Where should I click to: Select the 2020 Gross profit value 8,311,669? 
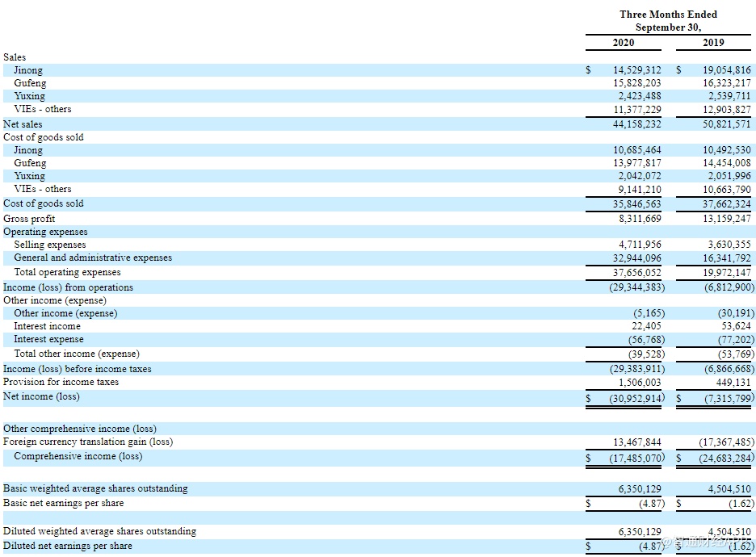point(640,219)
